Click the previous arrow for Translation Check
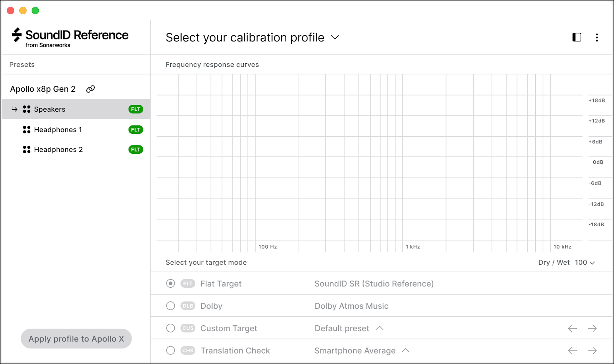The height and width of the screenshot is (364, 614). click(572, 351)
